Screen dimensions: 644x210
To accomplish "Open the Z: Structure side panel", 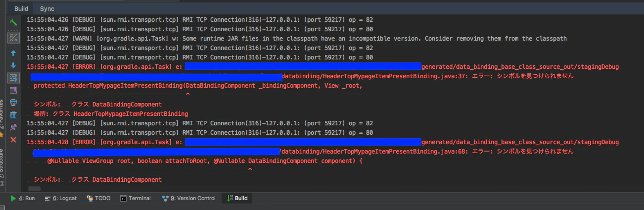I will tap(2, 163).
